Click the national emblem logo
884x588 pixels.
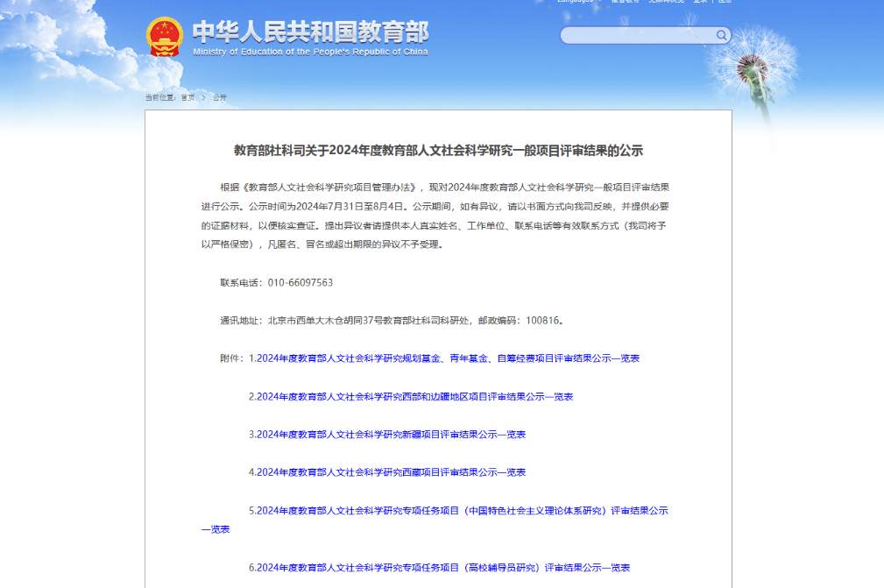click(x=164, y=37)
